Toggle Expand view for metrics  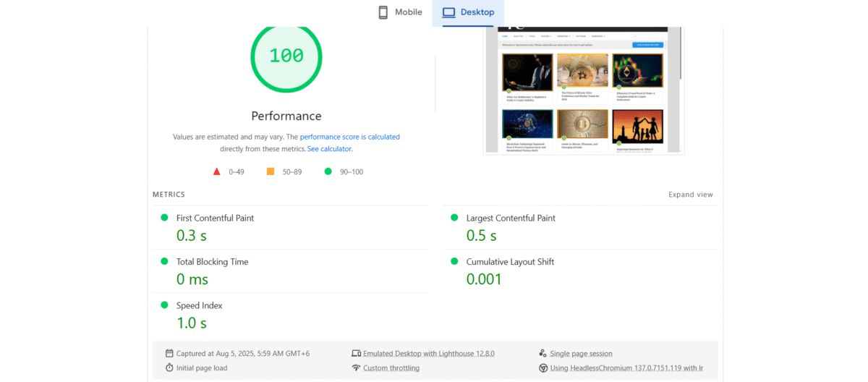(x=691, y=195)
